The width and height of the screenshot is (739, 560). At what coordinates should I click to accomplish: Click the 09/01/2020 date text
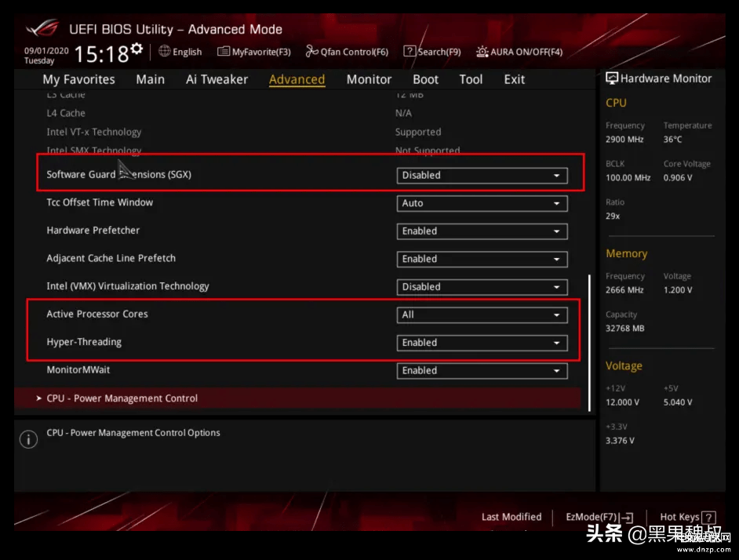tap(46, 50)
